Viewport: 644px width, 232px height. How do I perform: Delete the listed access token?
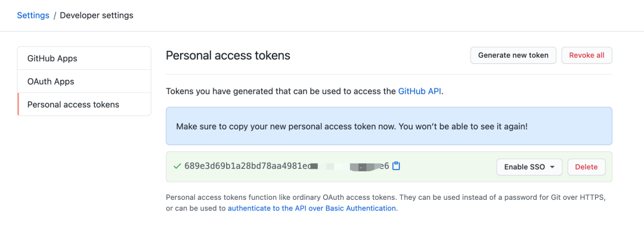(587, 167)
